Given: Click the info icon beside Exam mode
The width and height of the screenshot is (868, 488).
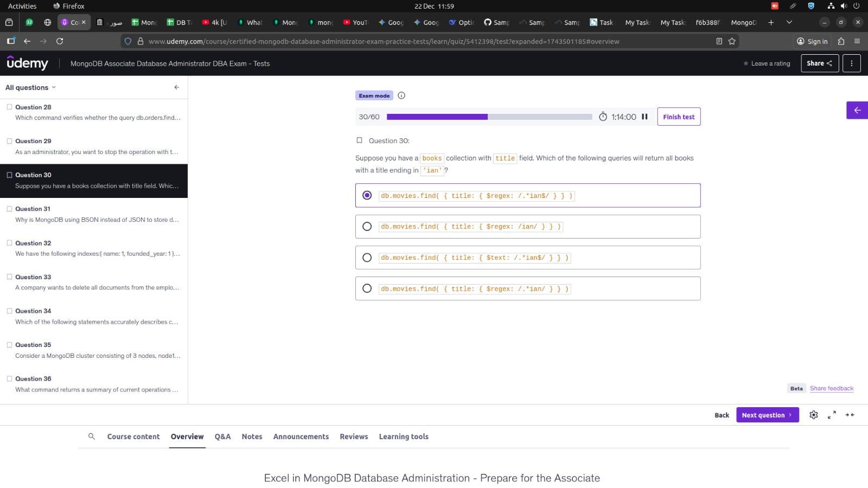Looking at the screenshot, I should [x=401, y=95].
